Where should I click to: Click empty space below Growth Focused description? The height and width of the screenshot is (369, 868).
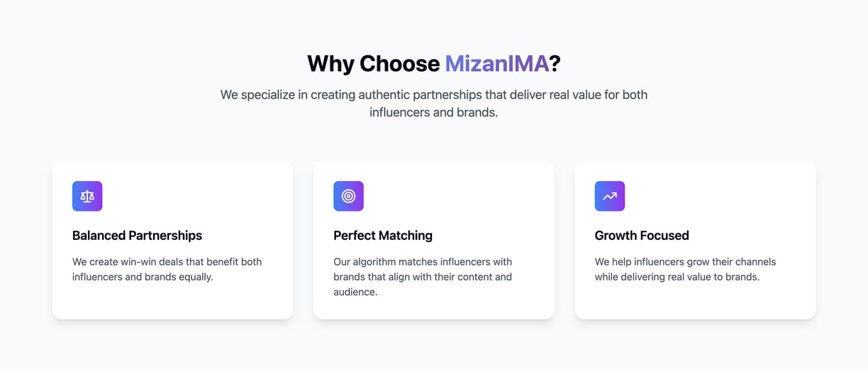[x=695, y=301]
